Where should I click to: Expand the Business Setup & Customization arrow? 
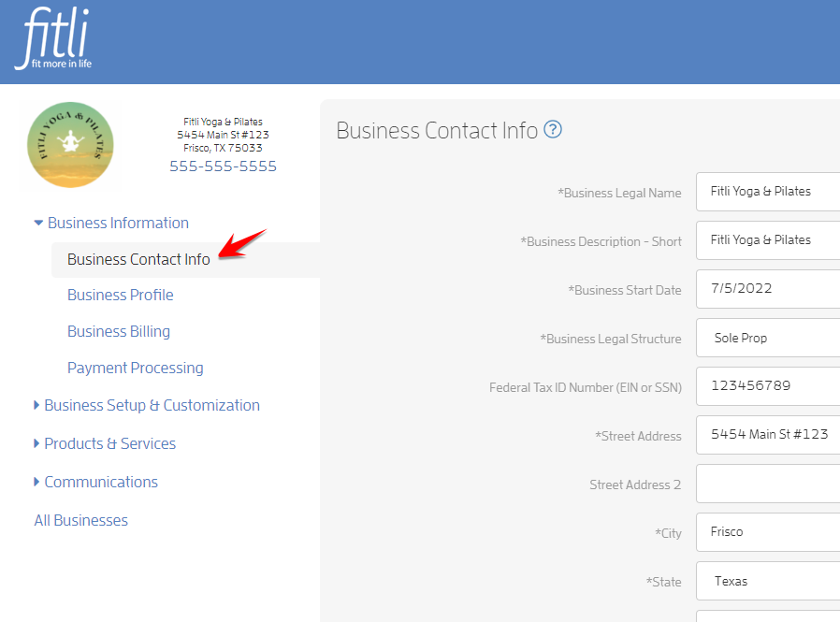pos(36,405)
